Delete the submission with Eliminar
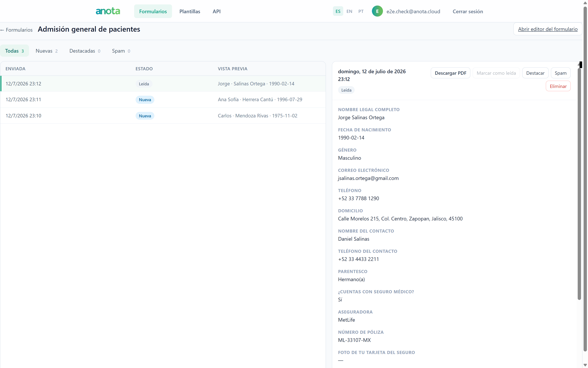Viewport: 588px width, 368px height. tap(558, 86)
